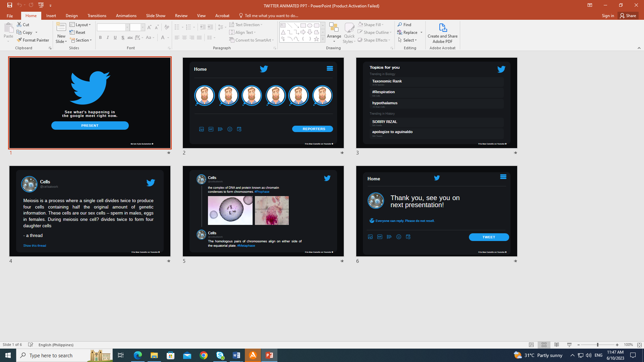Toggle Underline formatting
The width and height of the screenshot is (644, 362).
click(115, 38)
